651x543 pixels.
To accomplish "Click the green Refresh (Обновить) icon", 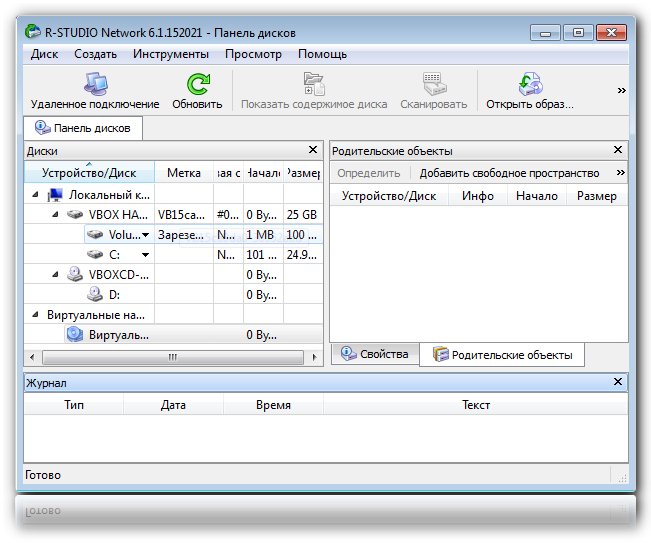I will click(197, 85).
